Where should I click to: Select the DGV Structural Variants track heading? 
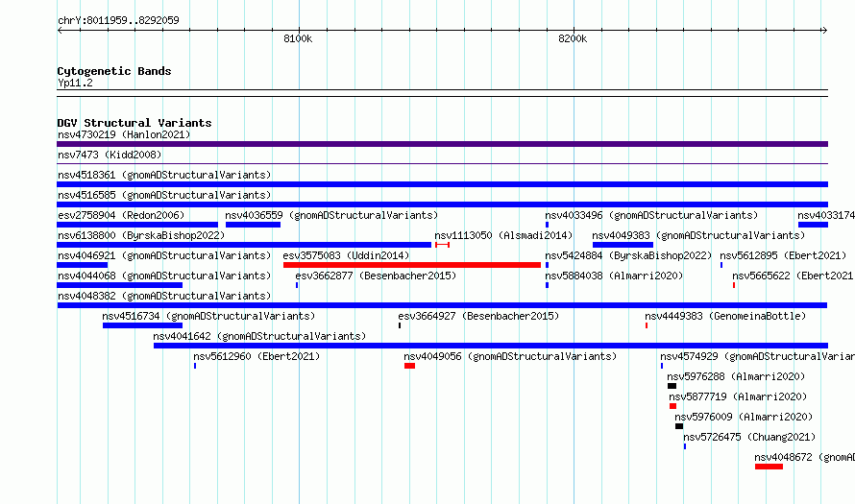click(x=134, y=123)
